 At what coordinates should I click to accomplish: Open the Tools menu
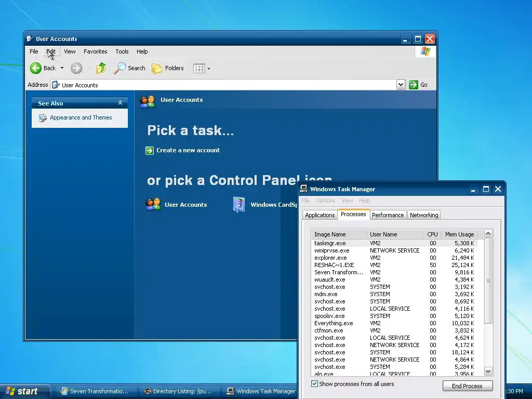pyautogui.click(x=122, y=51)
